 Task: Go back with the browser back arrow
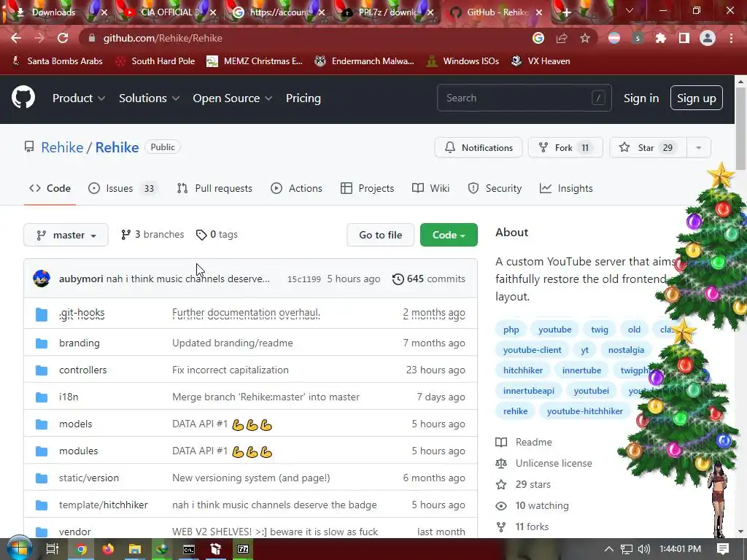point(16,38)
